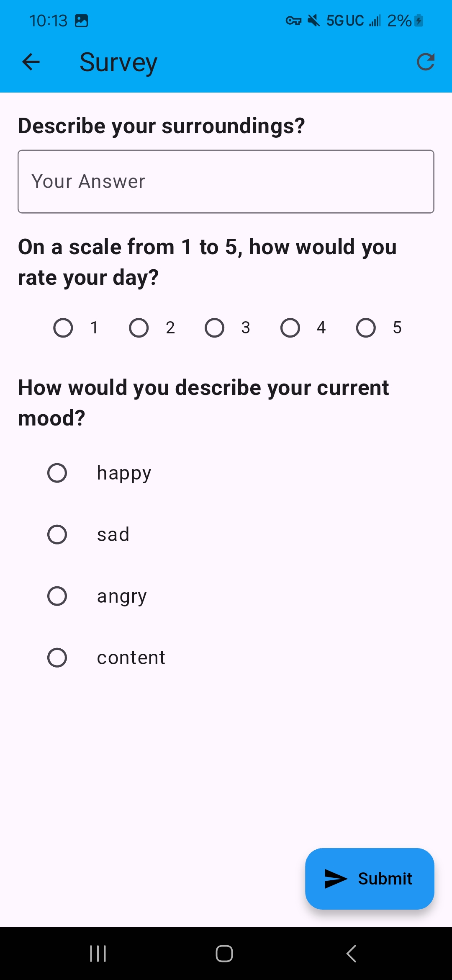Click the Your Answer text field
This screenshot has width=452, height=980.
tap(226, 181)
